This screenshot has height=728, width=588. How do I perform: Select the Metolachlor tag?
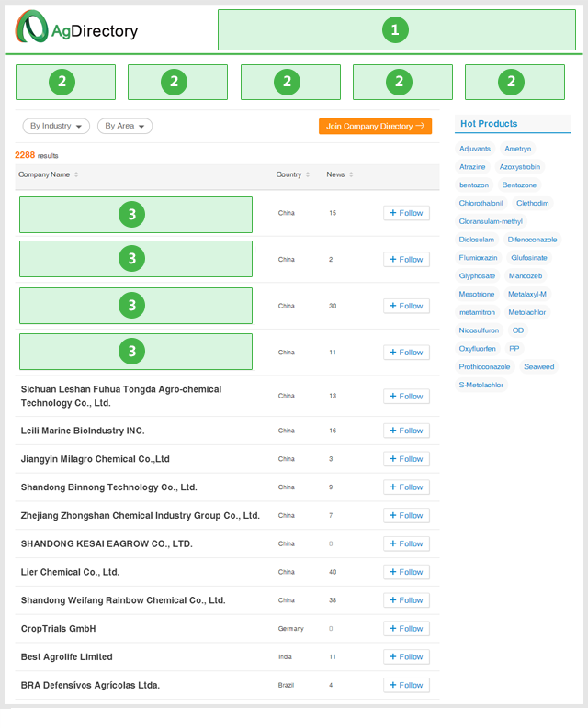(527, 312)
